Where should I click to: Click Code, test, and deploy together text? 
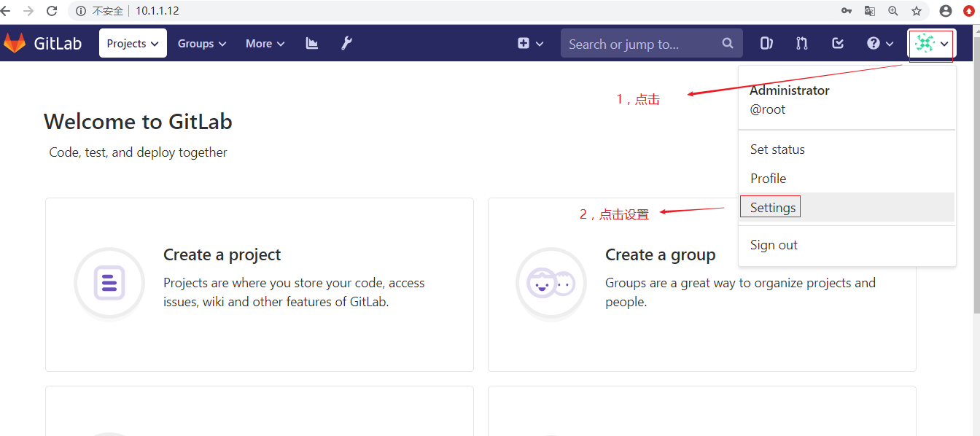click(x=139, y=152)
